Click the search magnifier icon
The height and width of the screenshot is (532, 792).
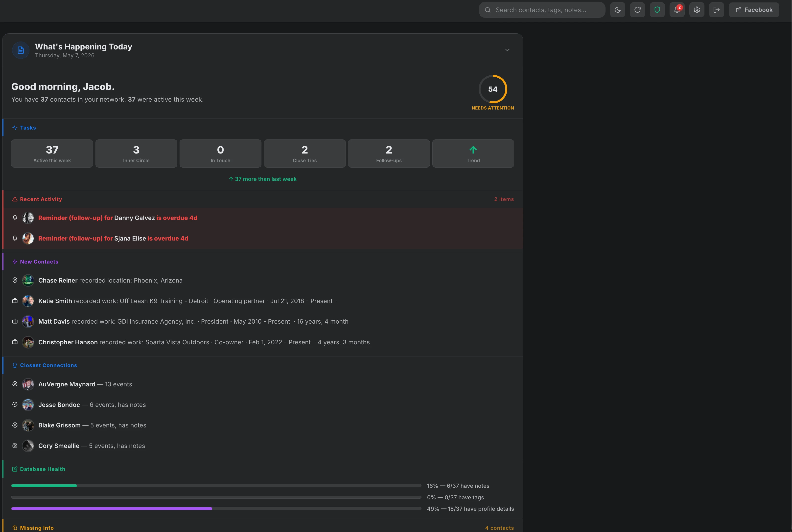pos(488,10)
